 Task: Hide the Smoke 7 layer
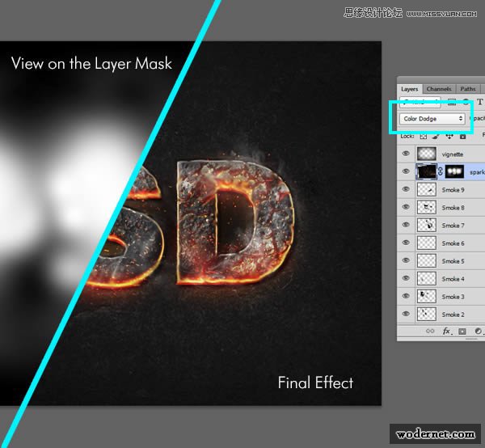click(406, 225)
